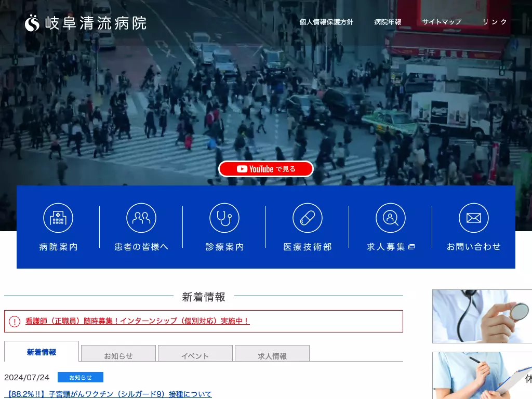Open the stethoscope doctor banner image

coord(482,316)
